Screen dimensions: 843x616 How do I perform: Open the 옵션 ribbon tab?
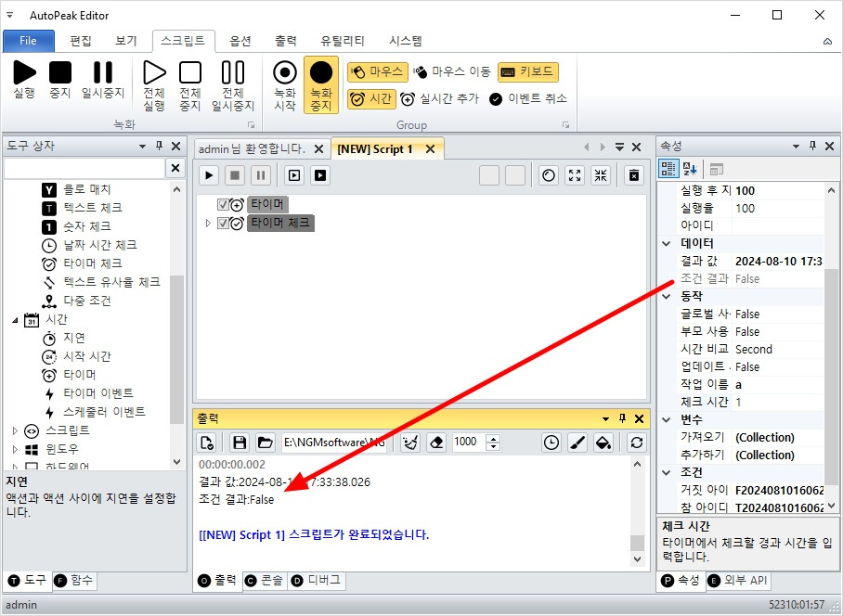(x=240, y=41)
